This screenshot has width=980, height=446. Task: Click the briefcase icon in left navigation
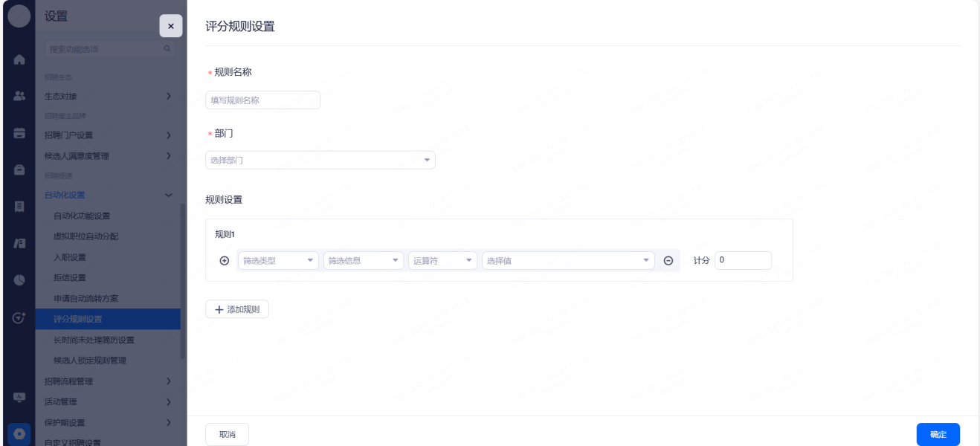pyautogui.click(x=19, y=170)
